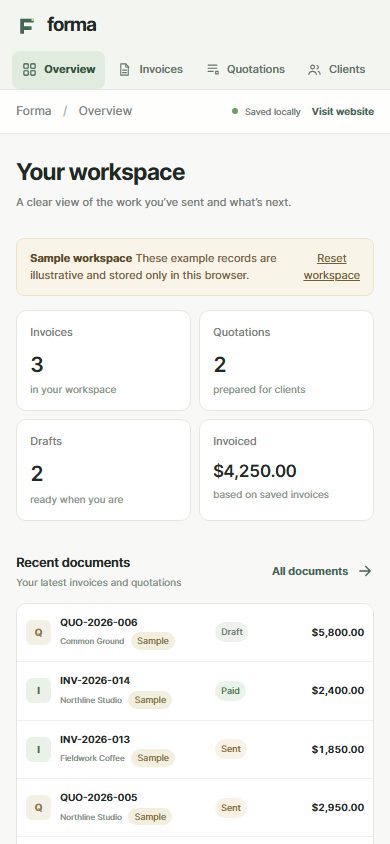Click the Invoices document icon
Screen dimensions: 390x844
coord(124,69)
